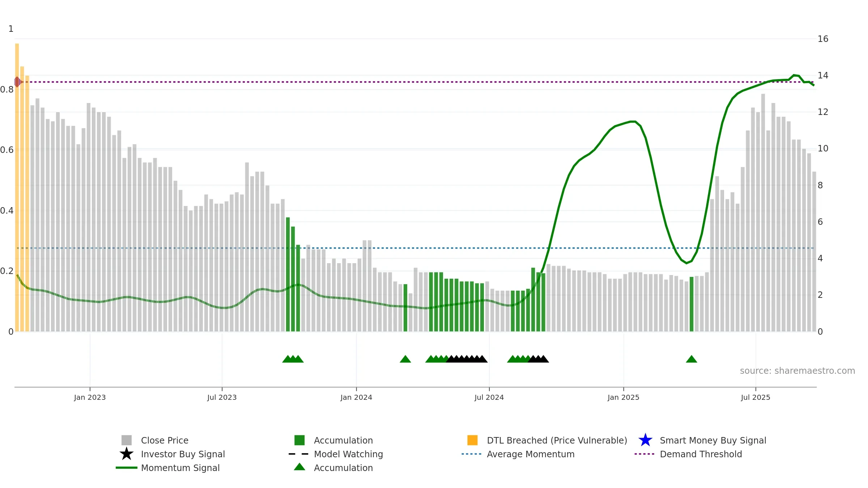Viewport: 868px width, 488px height.
Task: Click the green Momentum Signal line legend icon
Action: 127,468
